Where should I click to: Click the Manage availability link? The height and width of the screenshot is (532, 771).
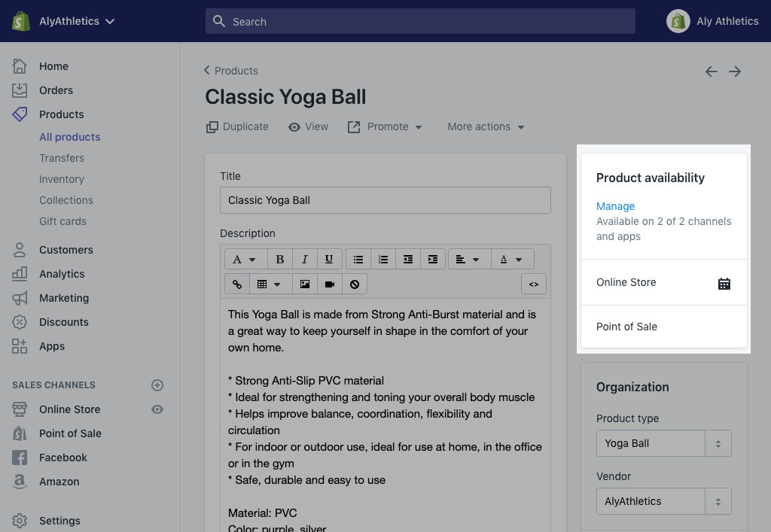point(615,206)
